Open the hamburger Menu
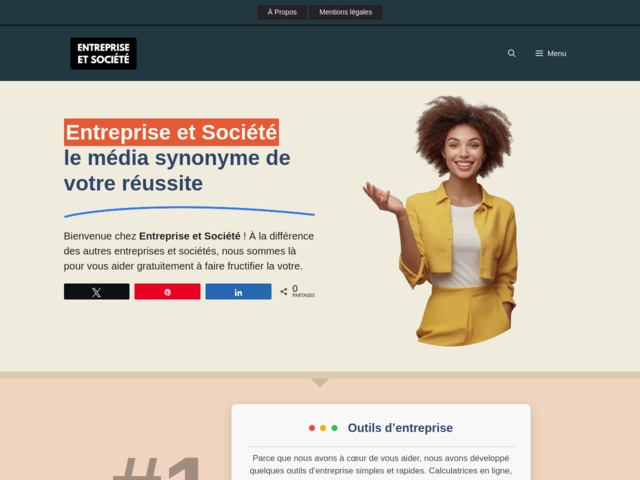This screenshot has height=480, width=640. [x=551, y=53]
